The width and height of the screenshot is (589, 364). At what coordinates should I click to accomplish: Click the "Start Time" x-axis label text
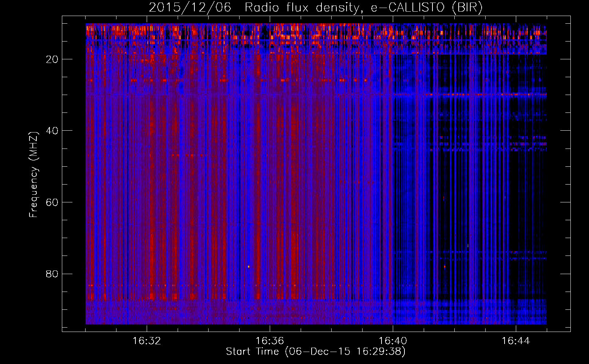point(252,352)
